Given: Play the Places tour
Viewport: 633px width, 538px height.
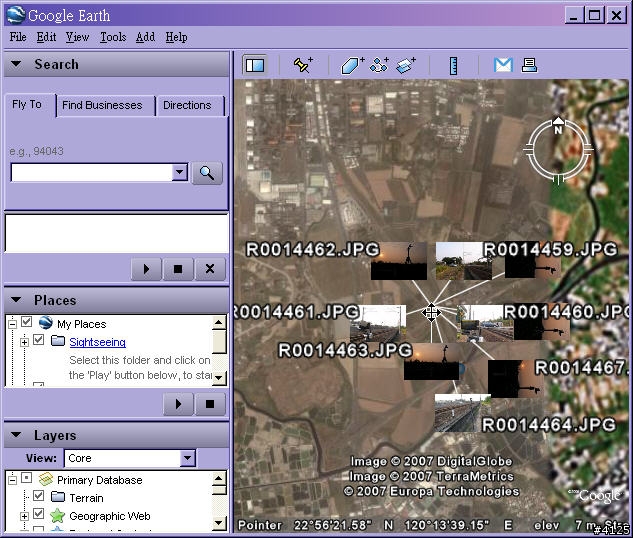Looking at the screenshot, I should (178, 404).
